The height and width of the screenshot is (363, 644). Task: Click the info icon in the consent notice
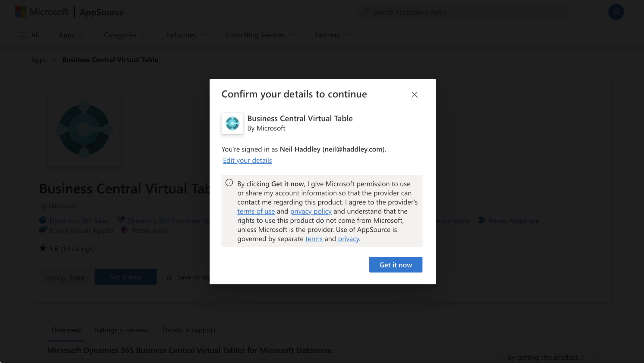click(229, 183)
